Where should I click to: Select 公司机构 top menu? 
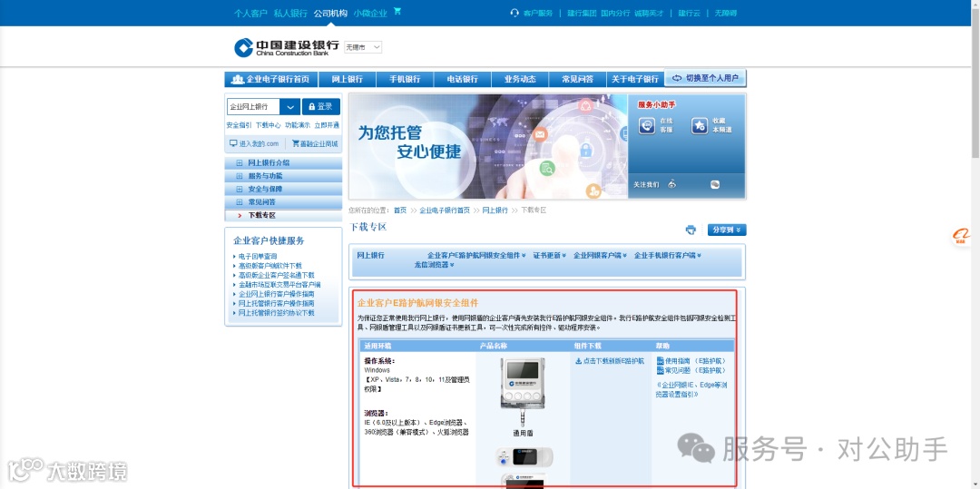pos(330,13)
